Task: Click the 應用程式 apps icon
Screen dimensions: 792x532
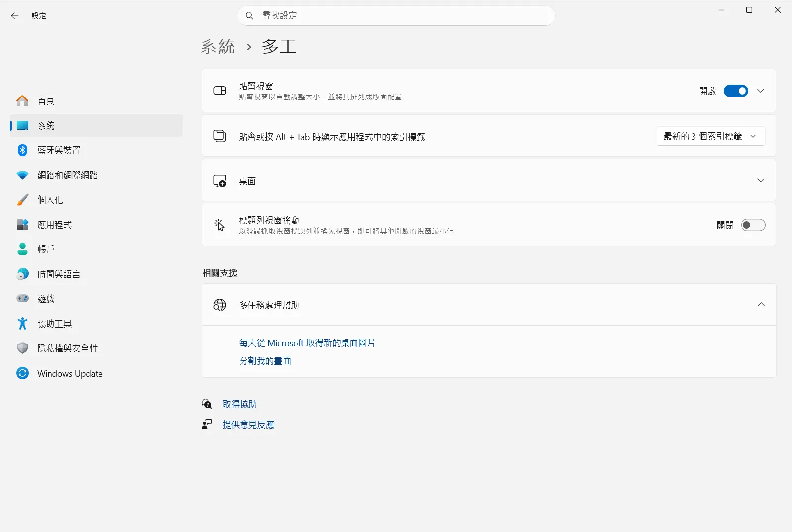Action: [22, 225]
